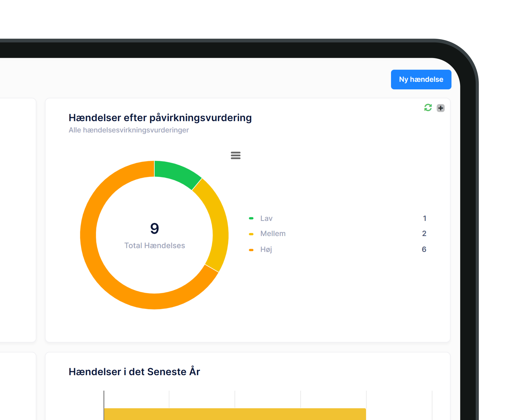Refresh the påvirkningsvurdering chart widget
The image size is (521, 420).
(x=428, y=108)
